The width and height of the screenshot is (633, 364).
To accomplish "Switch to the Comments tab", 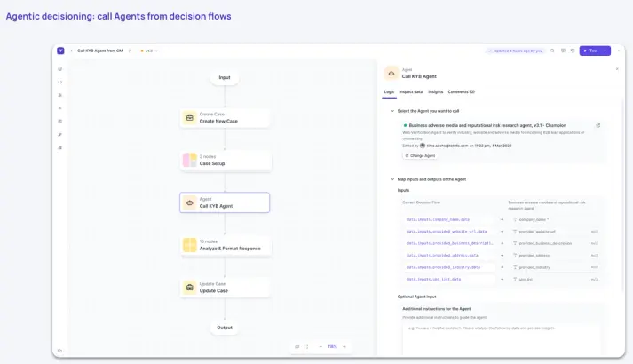I will coord(462,92).
